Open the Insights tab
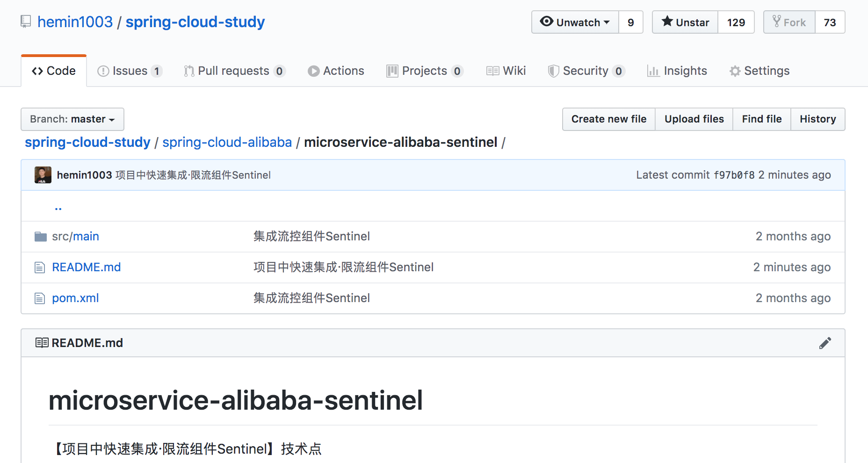 (x=677, y=71)
